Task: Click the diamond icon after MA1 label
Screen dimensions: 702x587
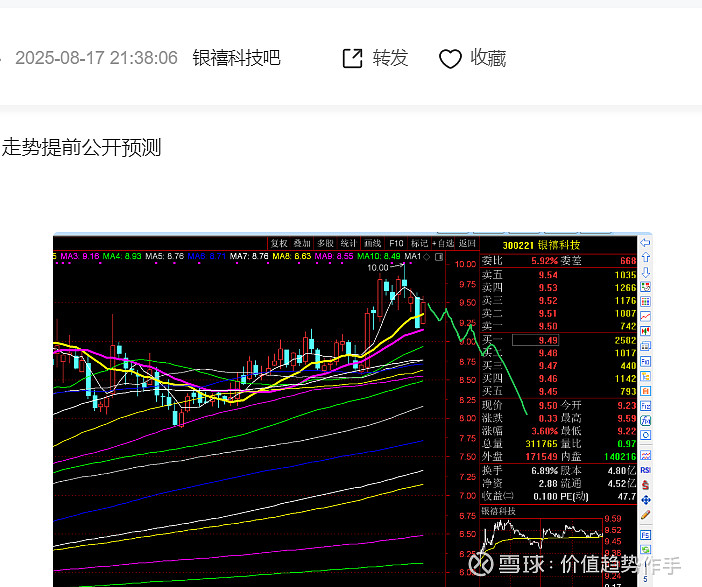Action: point(427,257)
